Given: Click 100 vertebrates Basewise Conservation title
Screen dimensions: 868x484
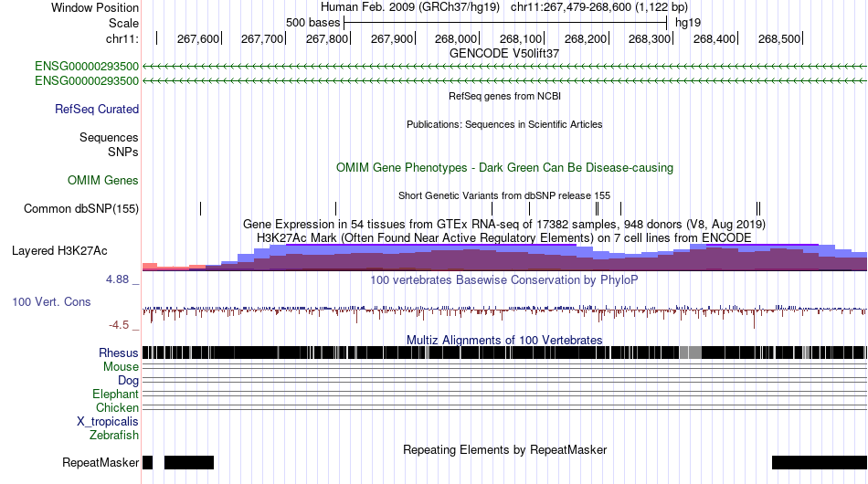Looking at the screenshot, I should coord(504,279).
